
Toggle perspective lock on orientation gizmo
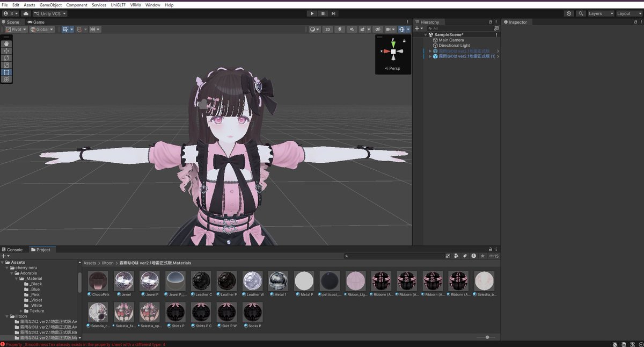pos(404,41)
